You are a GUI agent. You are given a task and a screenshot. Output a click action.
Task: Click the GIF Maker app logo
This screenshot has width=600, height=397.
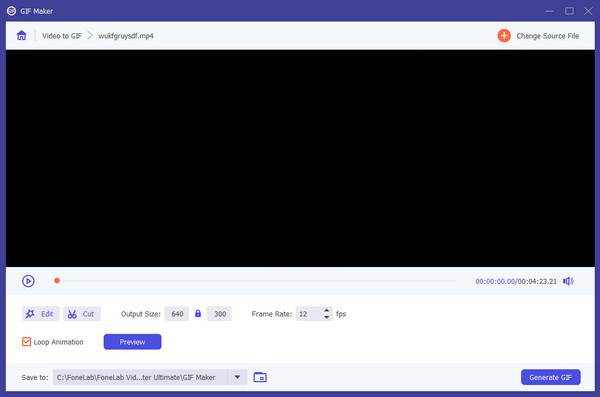pyautogui.click(x=11, y=11)
